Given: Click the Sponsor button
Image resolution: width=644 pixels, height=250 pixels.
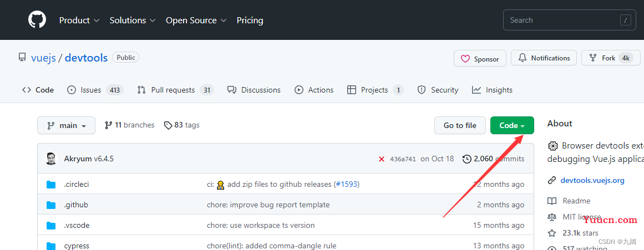Looking at the screenshot, I should (480, 59).
